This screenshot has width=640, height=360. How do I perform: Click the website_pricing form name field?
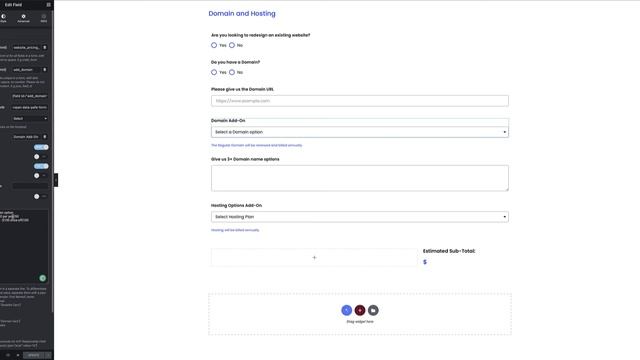27,47
